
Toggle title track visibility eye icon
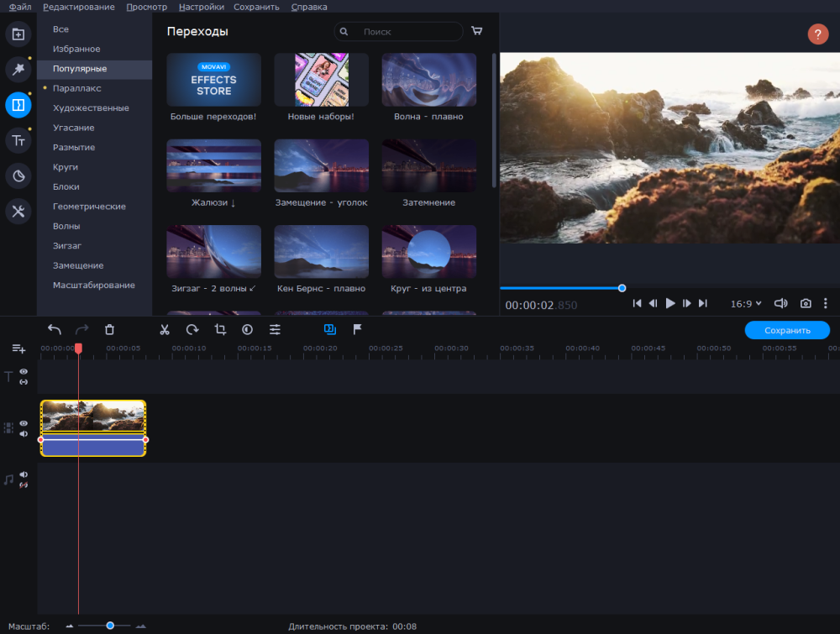coord(24,371)
